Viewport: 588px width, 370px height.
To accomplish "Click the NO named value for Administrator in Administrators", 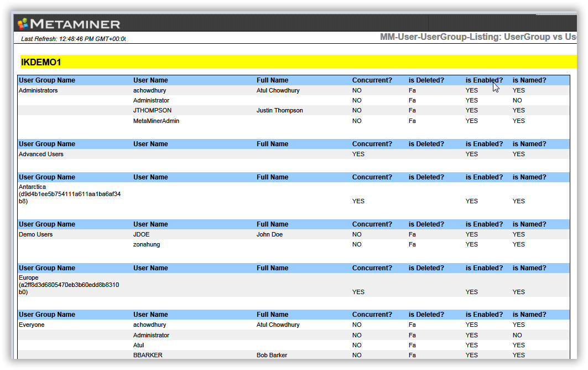I will tap(517, 100).
